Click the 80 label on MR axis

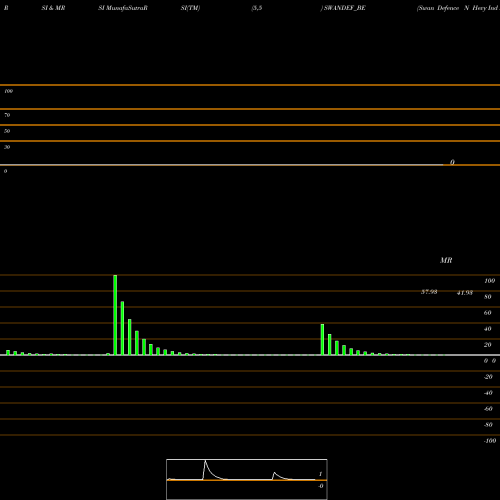click(x=488, y=297)
